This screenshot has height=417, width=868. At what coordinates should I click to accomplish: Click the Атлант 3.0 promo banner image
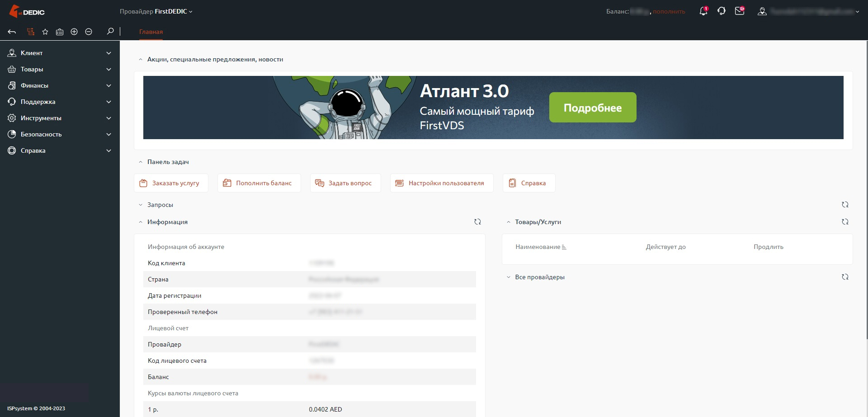(x=493, y=108)
